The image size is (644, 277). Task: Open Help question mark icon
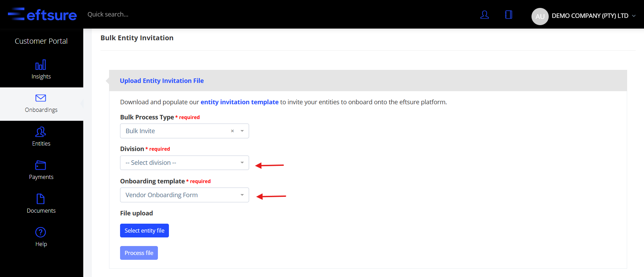pyautogui.click(x=41, y=232)
